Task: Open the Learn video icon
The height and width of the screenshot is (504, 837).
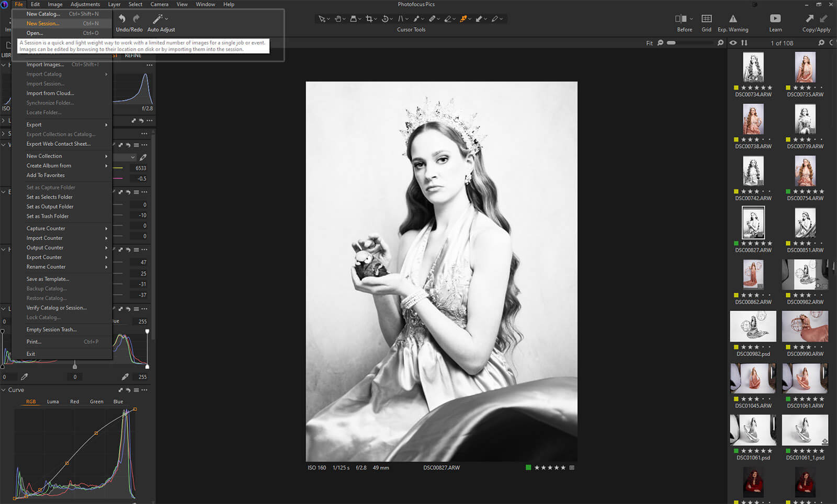Action: 775,19
